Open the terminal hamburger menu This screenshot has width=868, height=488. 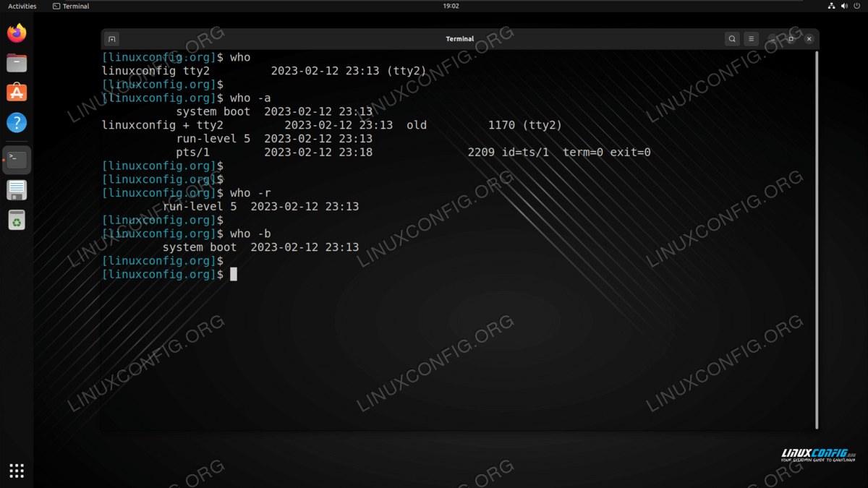click(752, 39)
